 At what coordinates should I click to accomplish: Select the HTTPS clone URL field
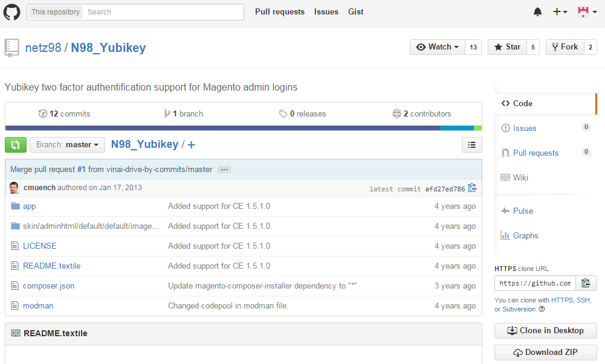pyautogui.click(x=535, y=284)
